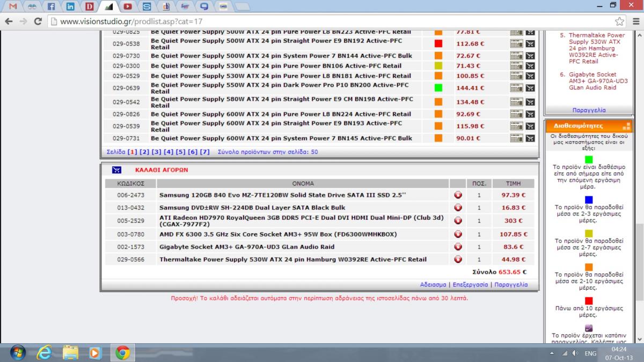This screenshot has height=362, width=644.
Task: Open Be Quiet 600W Pure Power L8 BN224 product
Action: [281, 114]
